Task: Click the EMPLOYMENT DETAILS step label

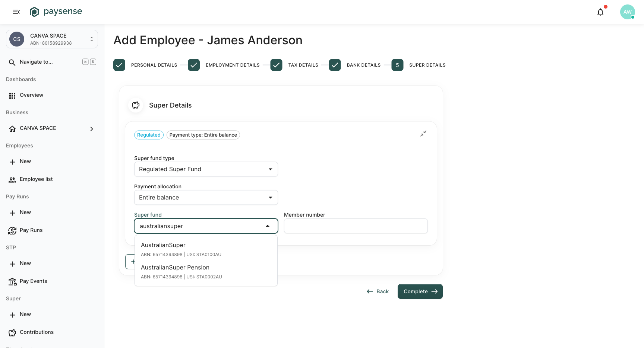Action: click(233, 65)
